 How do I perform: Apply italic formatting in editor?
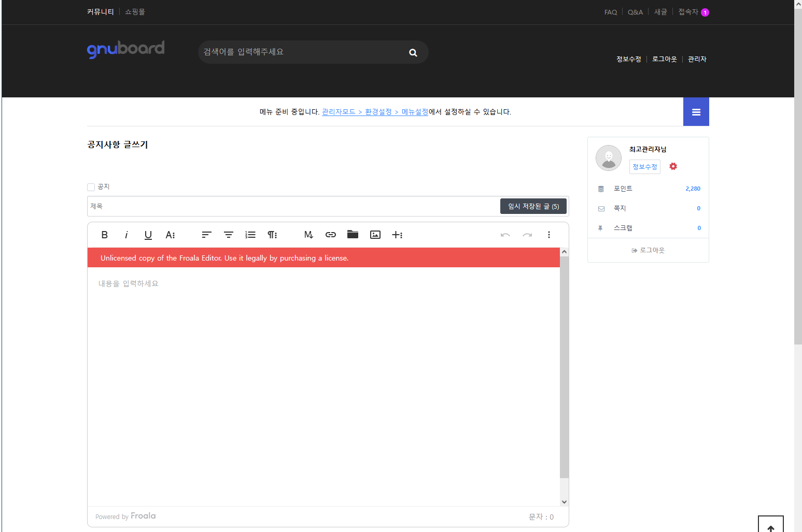point(126,235)
